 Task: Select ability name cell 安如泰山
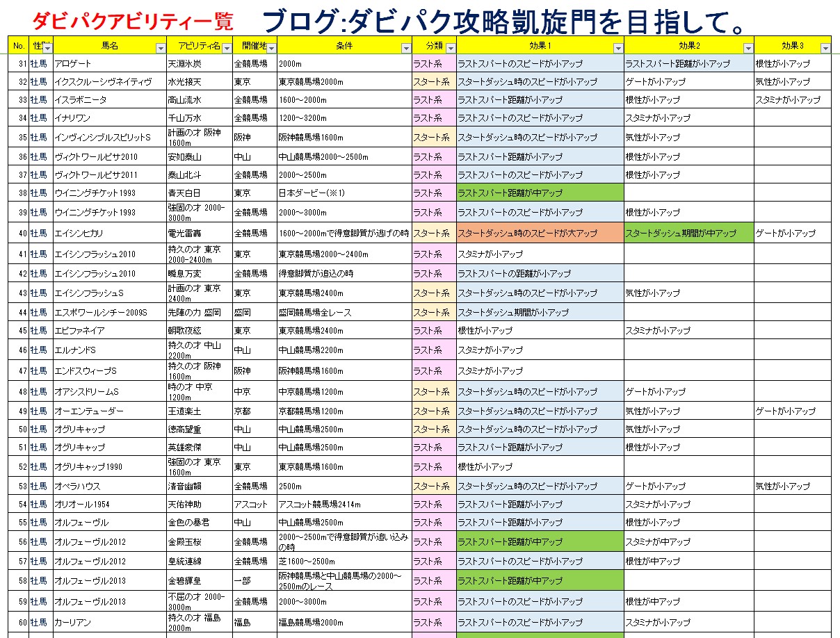[x=200, y=156]
